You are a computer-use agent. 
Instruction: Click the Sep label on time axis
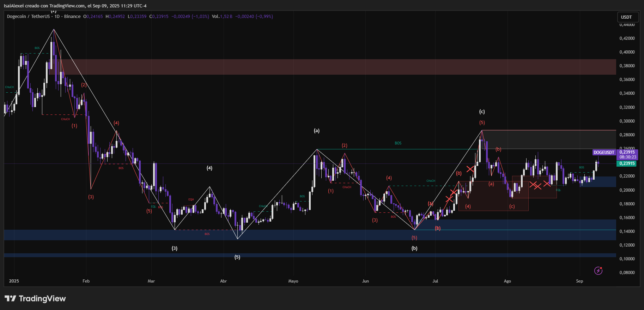tap(579, 281)
